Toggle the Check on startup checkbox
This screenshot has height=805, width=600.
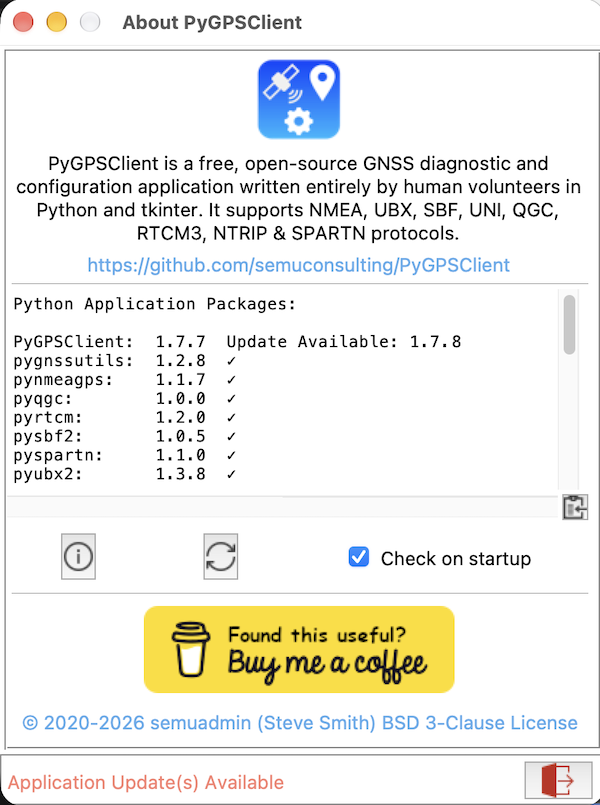358,557
